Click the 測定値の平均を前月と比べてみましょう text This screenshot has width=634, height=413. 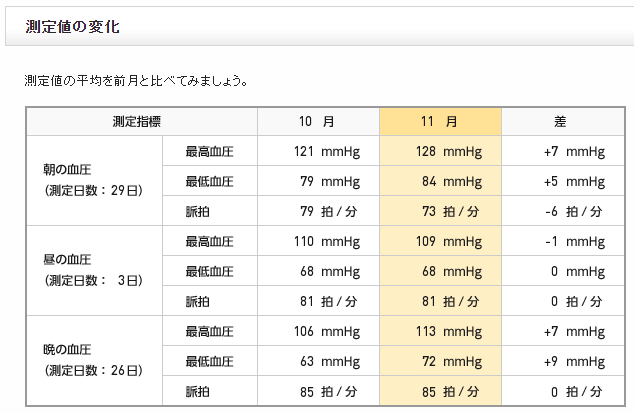pyautogui.click(x=136, y=81)
